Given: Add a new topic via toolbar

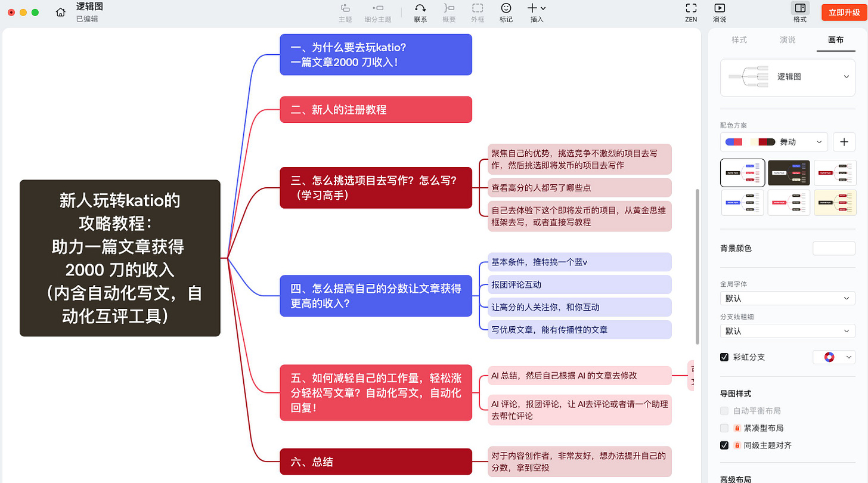Looking at the screenshot, I should coord(345,13).
